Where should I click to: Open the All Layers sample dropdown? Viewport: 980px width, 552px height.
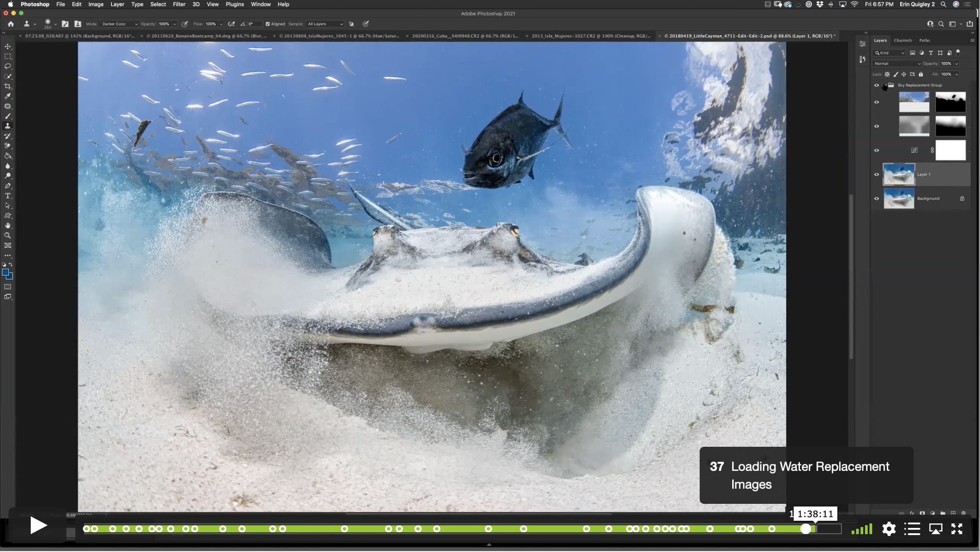[325, 24]
